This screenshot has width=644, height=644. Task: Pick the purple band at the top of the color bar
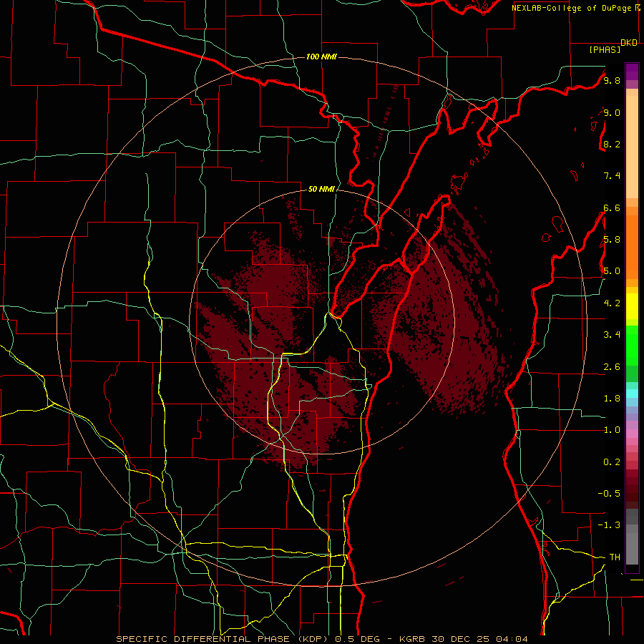(632, 72)
